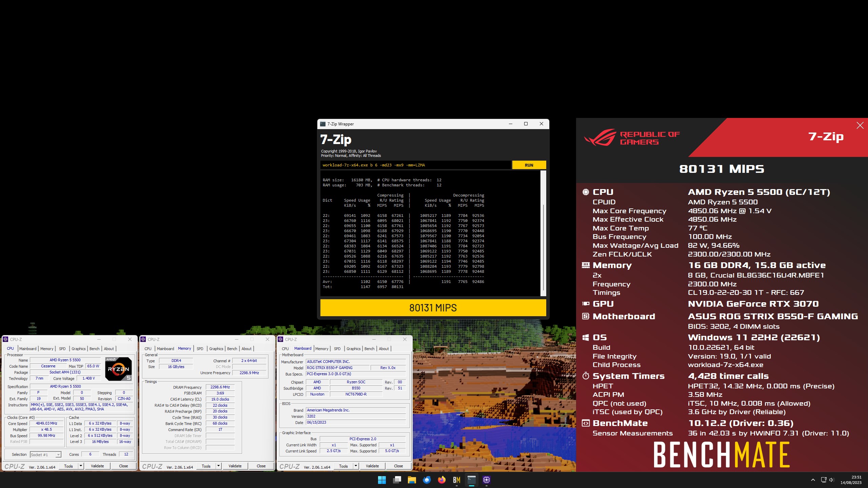
Task: Click the DRAM Frequency value 2298.6 MHz
Action: point(220,387)
